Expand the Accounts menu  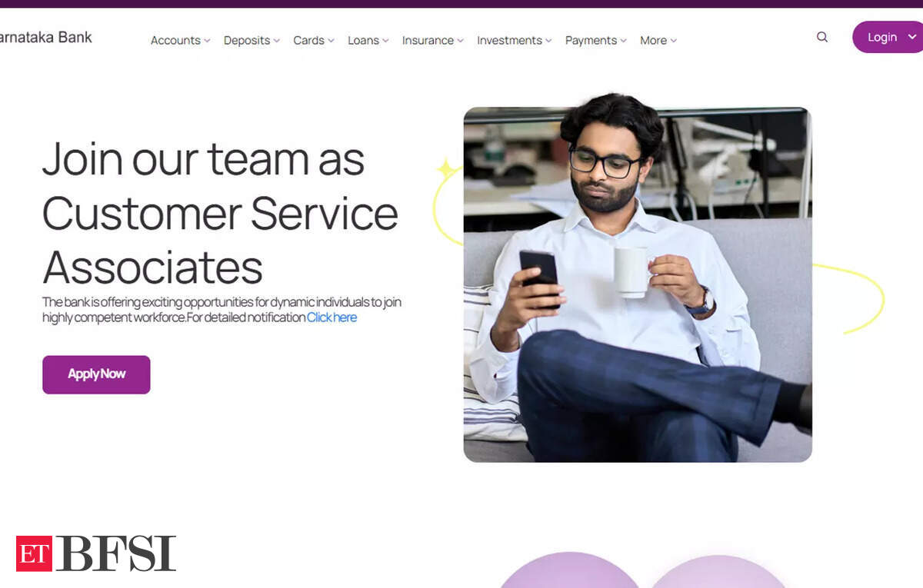[x=181, y=41]
